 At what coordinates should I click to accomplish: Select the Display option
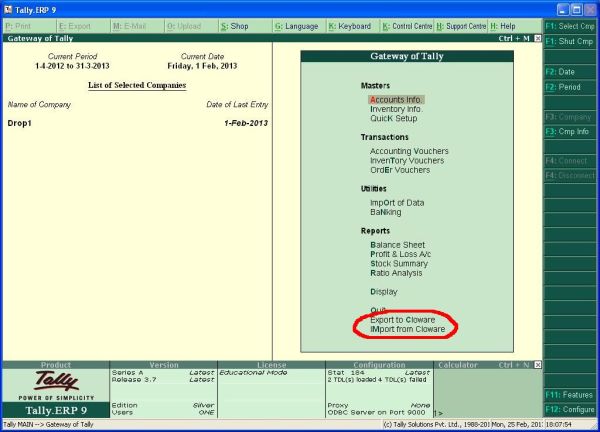383,292
